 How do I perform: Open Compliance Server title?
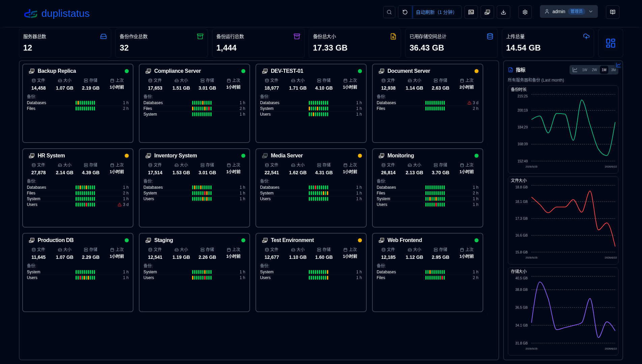coord(177,71)
